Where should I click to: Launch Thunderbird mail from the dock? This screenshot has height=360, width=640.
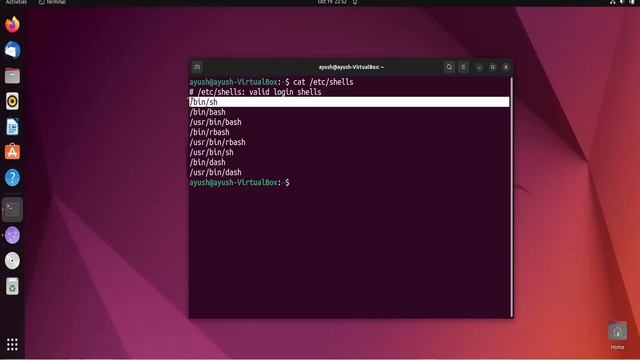click(12, 50)
